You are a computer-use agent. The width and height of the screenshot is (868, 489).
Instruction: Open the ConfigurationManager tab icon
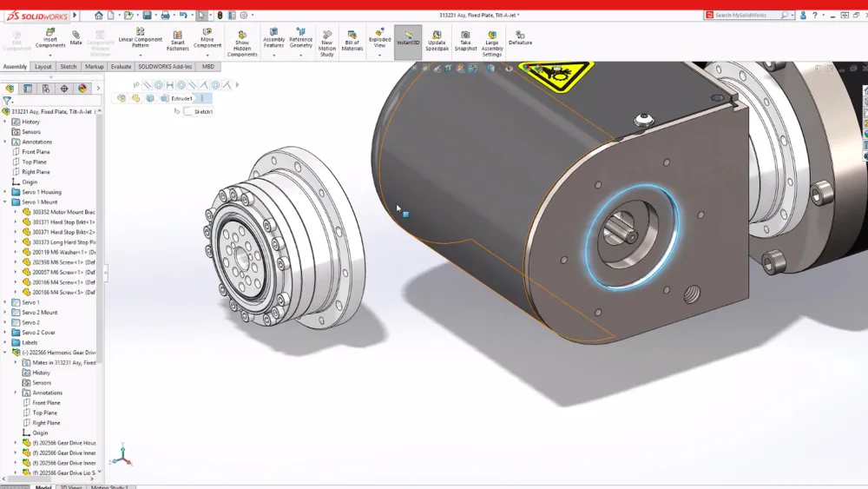coord(46,88)
